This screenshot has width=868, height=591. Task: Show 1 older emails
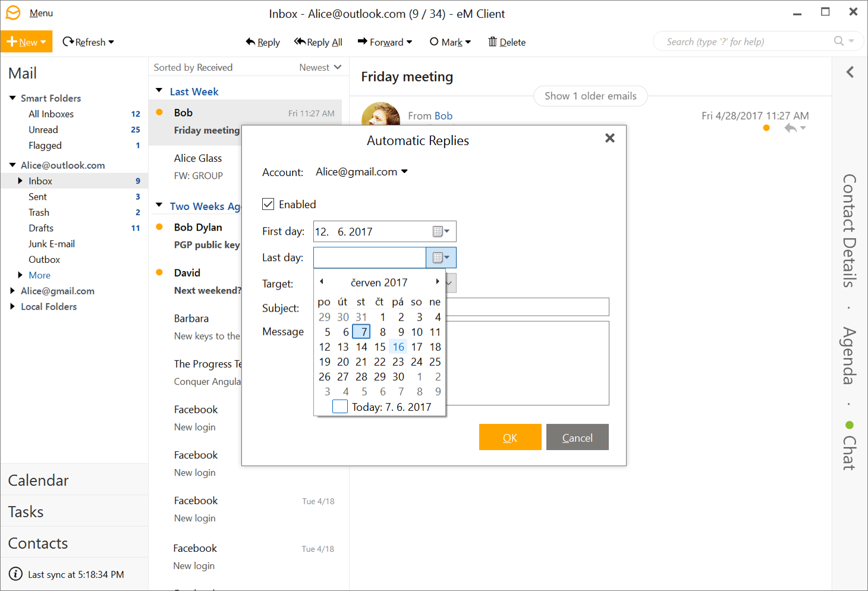pyautogui.click(x=590, y=96)
